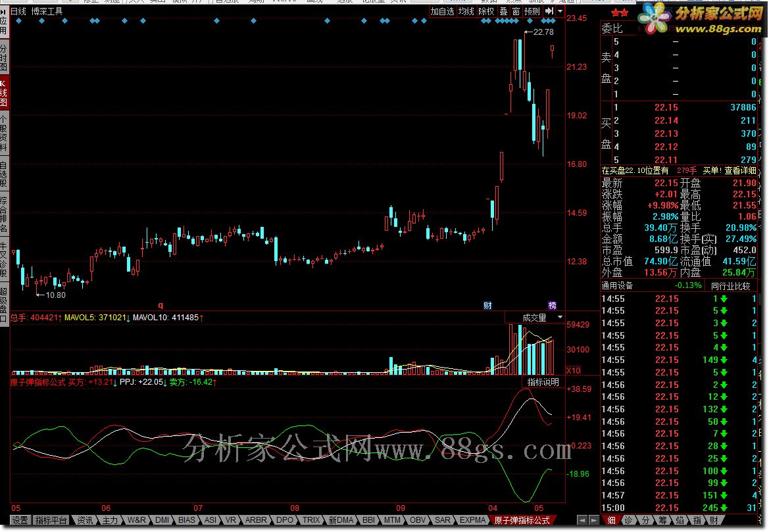Click the 财 marker on chart

click(x=487, y=306)
